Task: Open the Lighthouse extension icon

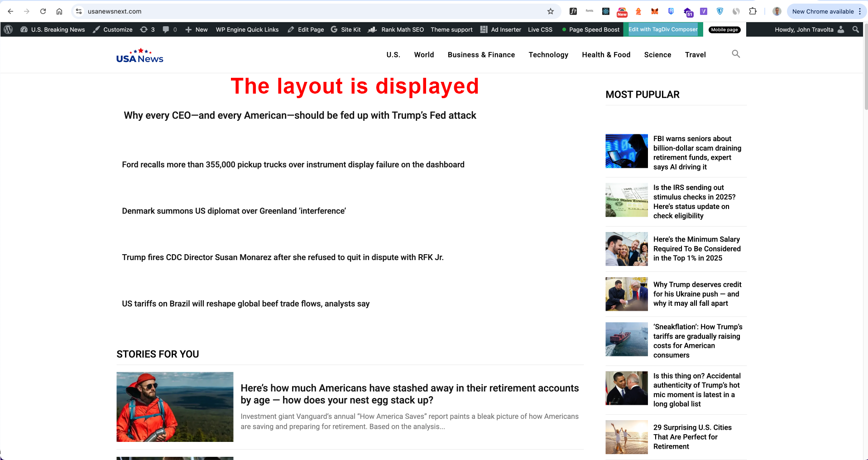Action: [638, 11]
